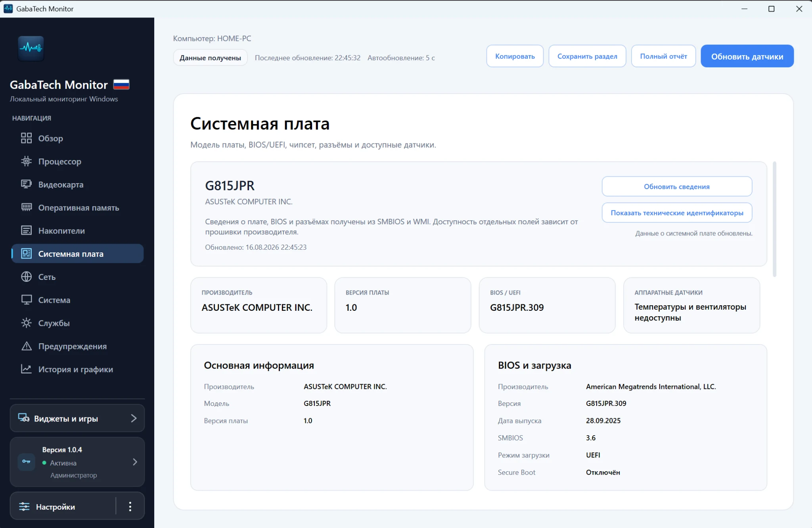Open the Видеокарта section
812x528 pixels.
(x=77, y=184)
